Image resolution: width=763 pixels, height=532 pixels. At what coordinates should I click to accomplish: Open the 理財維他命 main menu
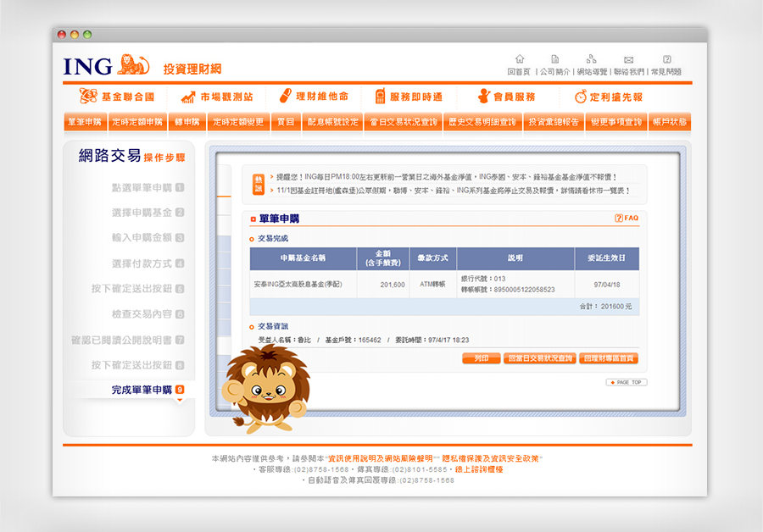[314, 97]
